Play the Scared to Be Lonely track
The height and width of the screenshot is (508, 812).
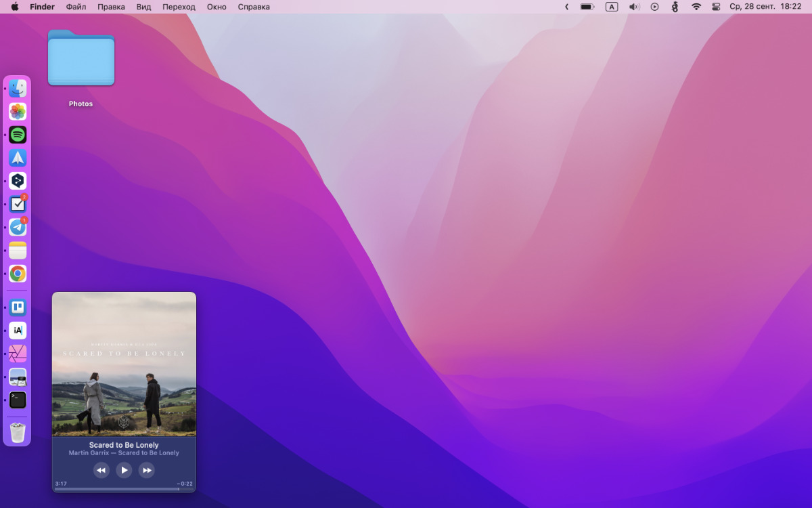click(124, 470)
